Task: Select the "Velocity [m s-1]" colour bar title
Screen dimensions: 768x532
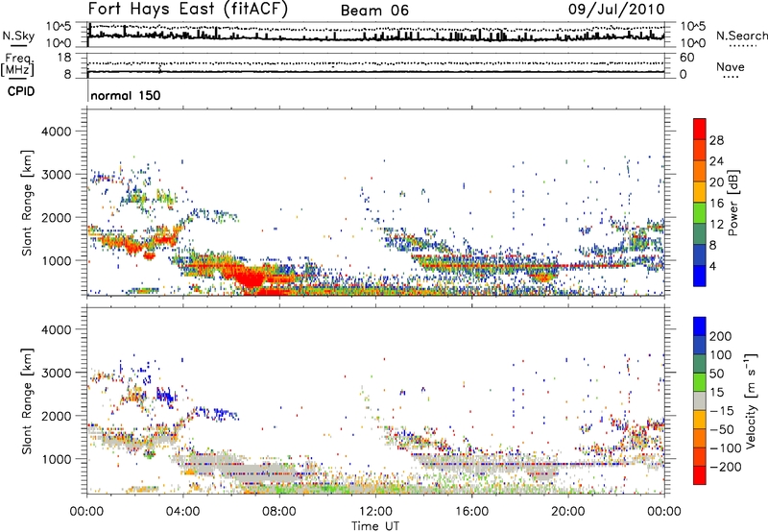Action: pyautogui.click(x=751, y=400)
